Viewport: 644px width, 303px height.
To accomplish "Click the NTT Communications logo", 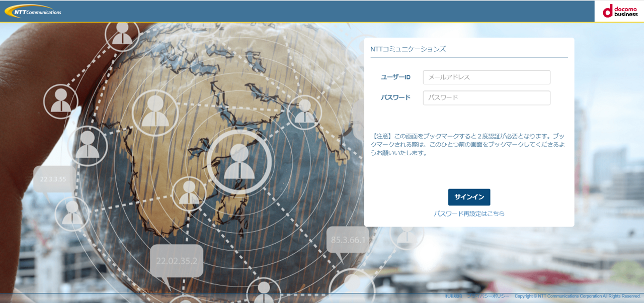I will point(33,11).
